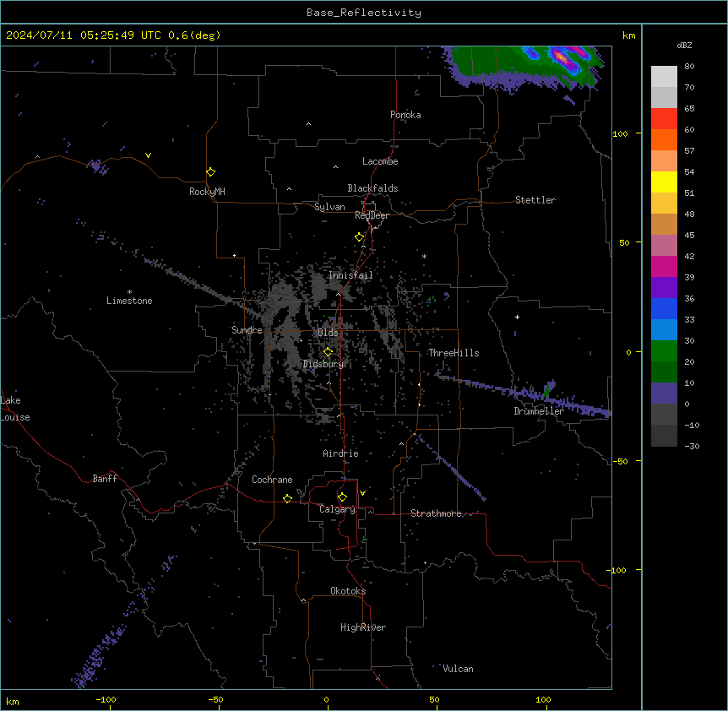
Task: Pick the magenta 42-39 dBZ legend swatch
Action: tap(664, 266)
